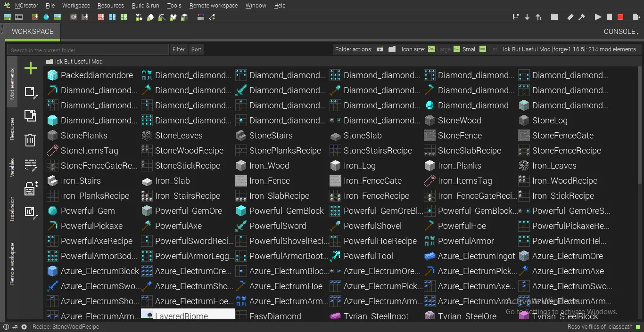Click the search in current folder field
Screen dimensions: 644x332
pos(88,50)
